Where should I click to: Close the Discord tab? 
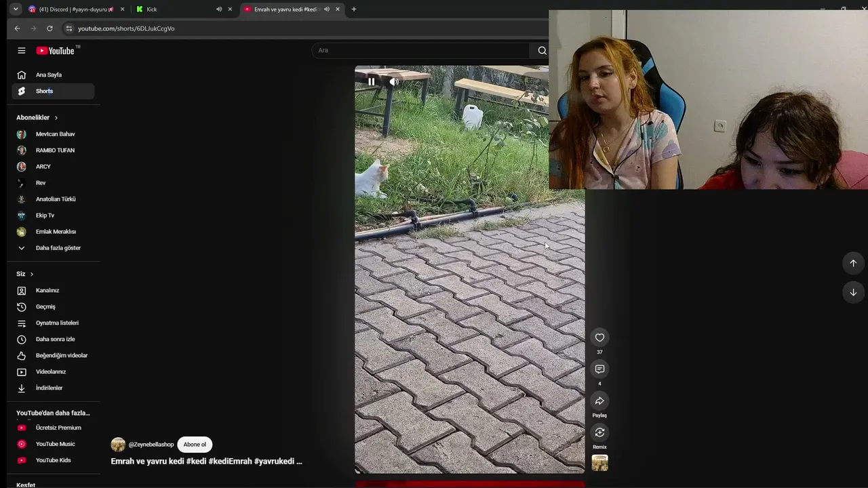(x=122, y=9)
